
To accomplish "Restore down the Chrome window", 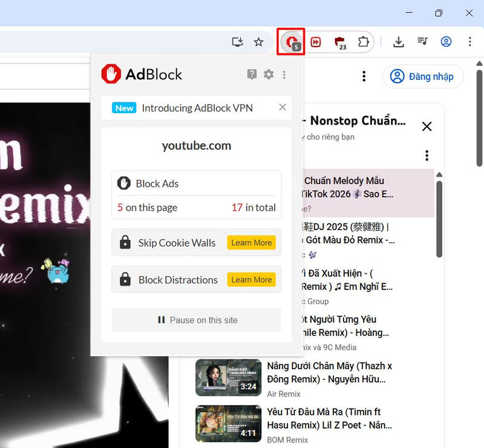I will [x=439, y=13].
